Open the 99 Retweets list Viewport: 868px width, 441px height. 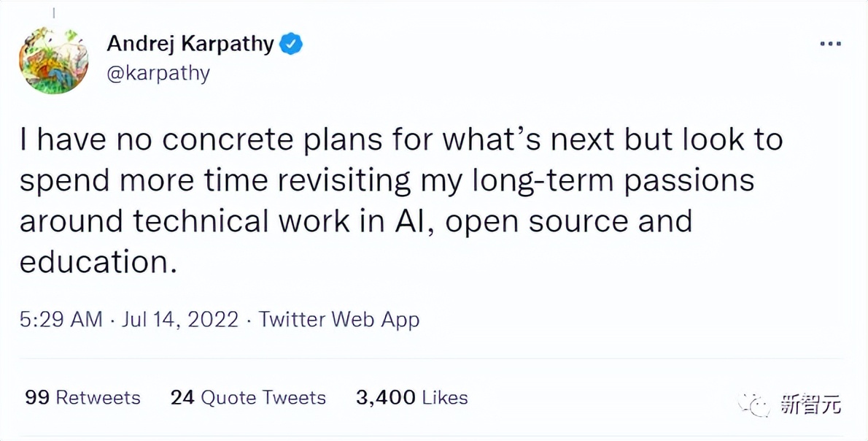pyautogui.click(x=82, y=398)
